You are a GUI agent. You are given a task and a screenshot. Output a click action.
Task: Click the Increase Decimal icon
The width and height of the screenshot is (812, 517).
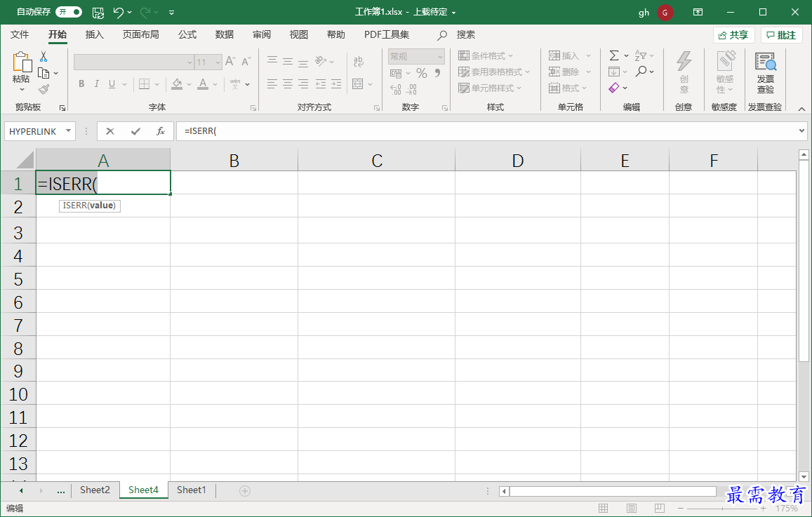(396, 90)
